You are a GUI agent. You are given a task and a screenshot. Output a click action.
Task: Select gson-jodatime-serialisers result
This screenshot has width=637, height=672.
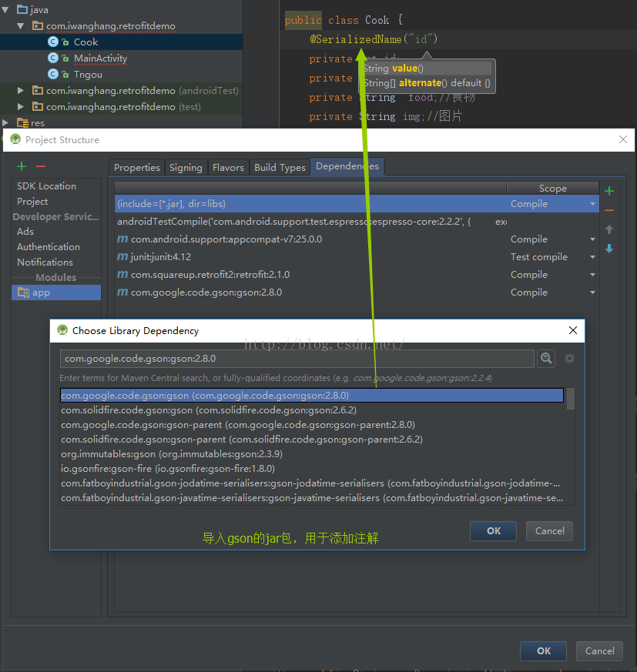(312, 483)
